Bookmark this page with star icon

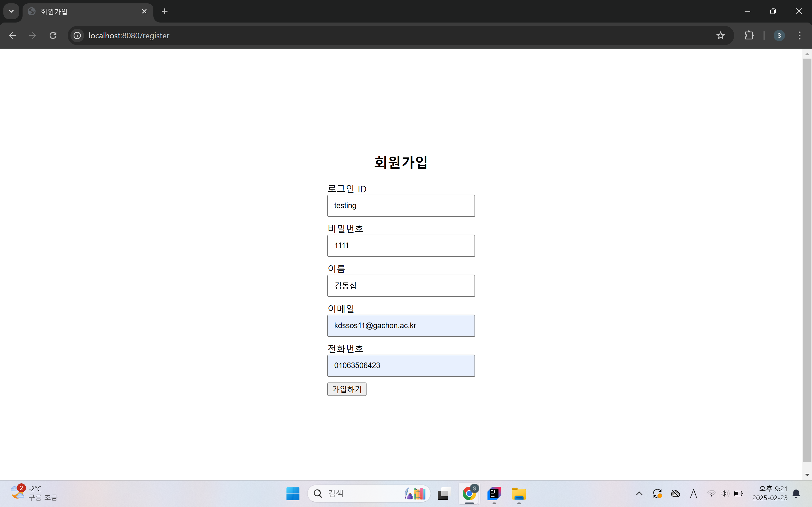tap(720, 35)
